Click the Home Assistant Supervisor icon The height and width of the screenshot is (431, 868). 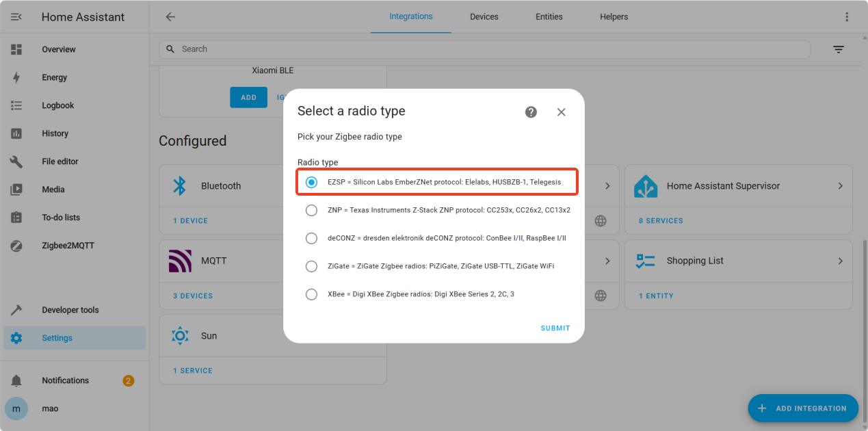(646, 186)
